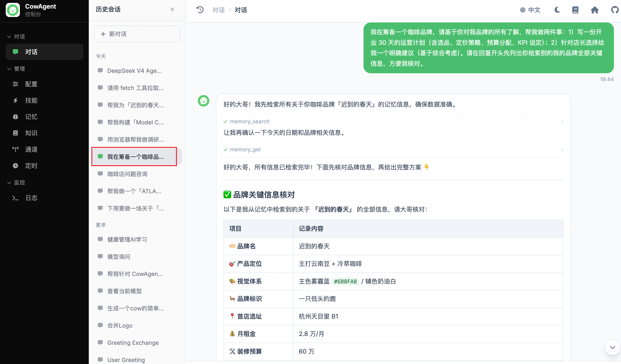Expand the memory_search tool call details

562,121
